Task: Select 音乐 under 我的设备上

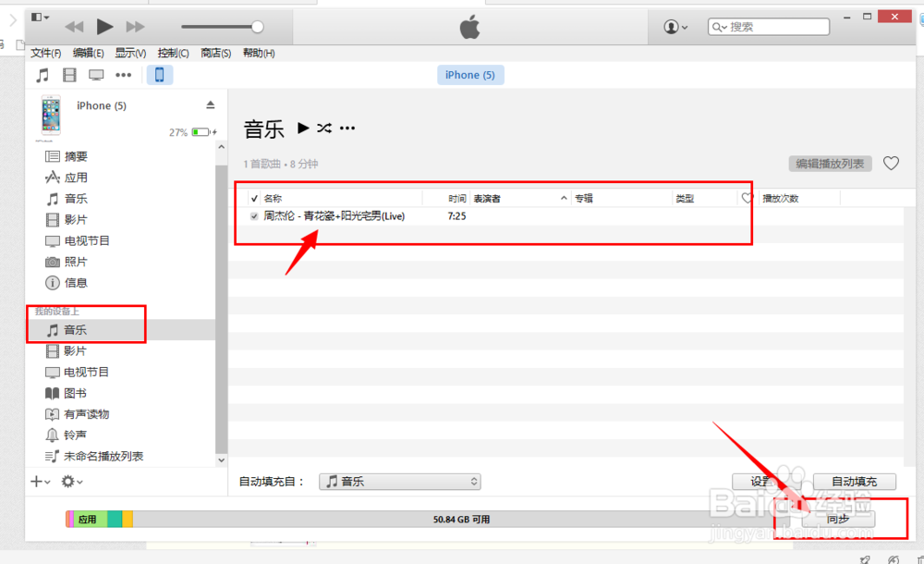Action: click(x=121, y=330)
